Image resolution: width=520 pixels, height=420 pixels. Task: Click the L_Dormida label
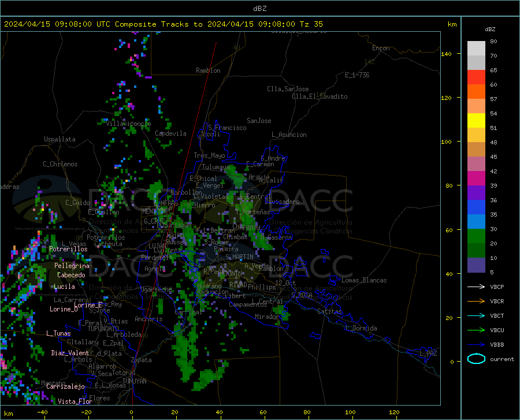tap(361, 328)
